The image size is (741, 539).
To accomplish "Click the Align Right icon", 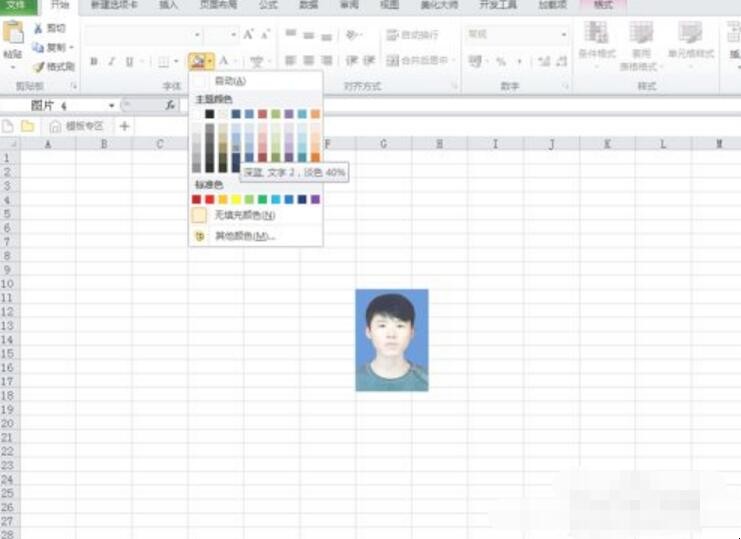I will pyautogui.click(x=327, y=60).
